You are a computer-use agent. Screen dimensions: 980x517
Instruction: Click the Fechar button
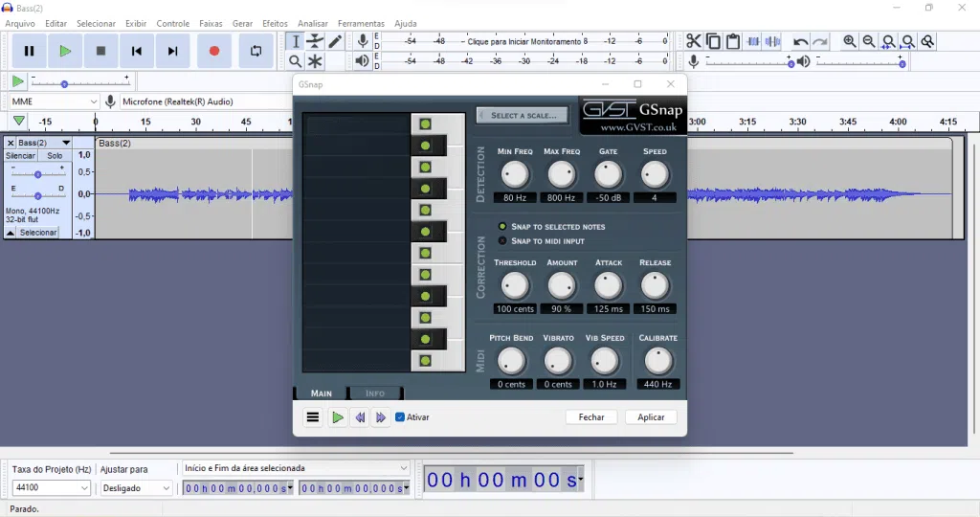pyautogui.click(x=591, y=417)
